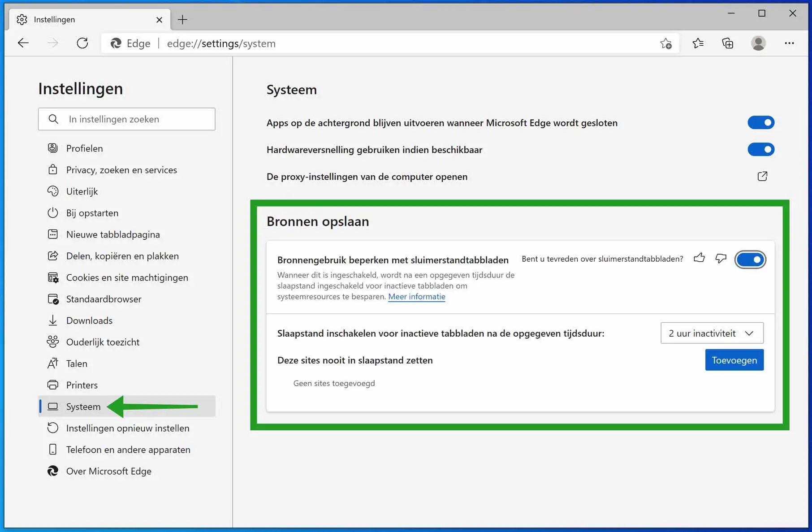812x532 pixels.
Task: Open Privacy, zoeken en services
Action: click(127, 170)
